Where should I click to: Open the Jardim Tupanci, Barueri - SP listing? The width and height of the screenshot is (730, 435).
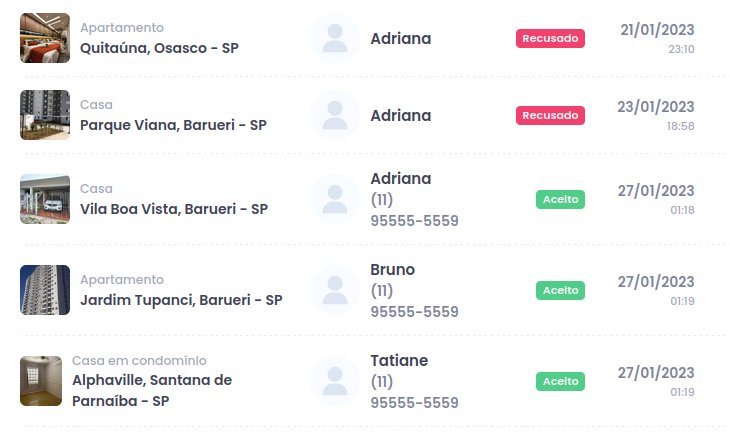[x=181, y=300]
